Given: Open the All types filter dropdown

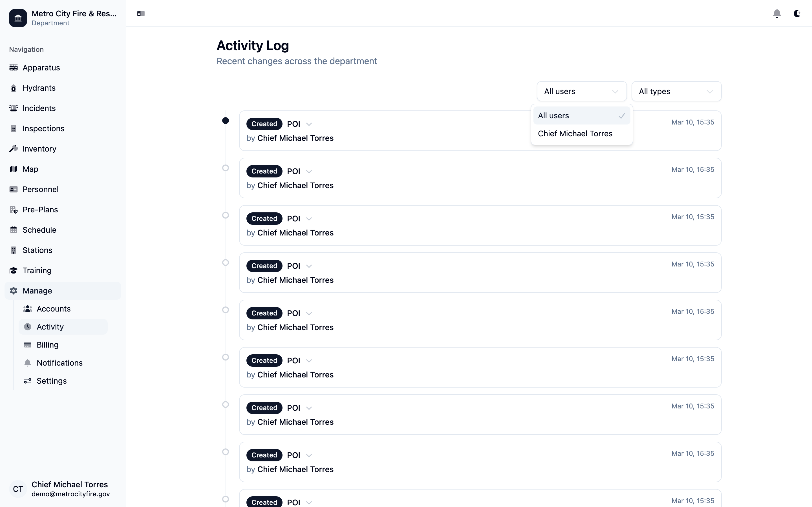Looking at the screenshot, I should coord(676,91).
